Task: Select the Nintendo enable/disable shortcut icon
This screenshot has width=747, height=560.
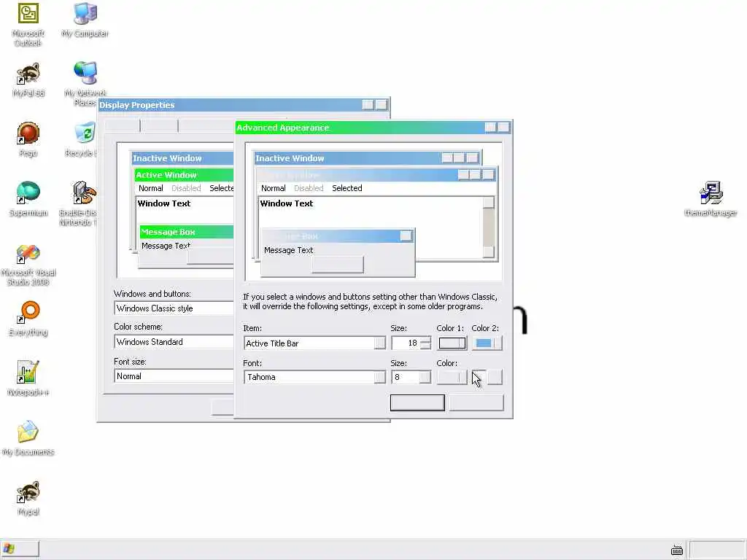Action: [x=78, y=203]
